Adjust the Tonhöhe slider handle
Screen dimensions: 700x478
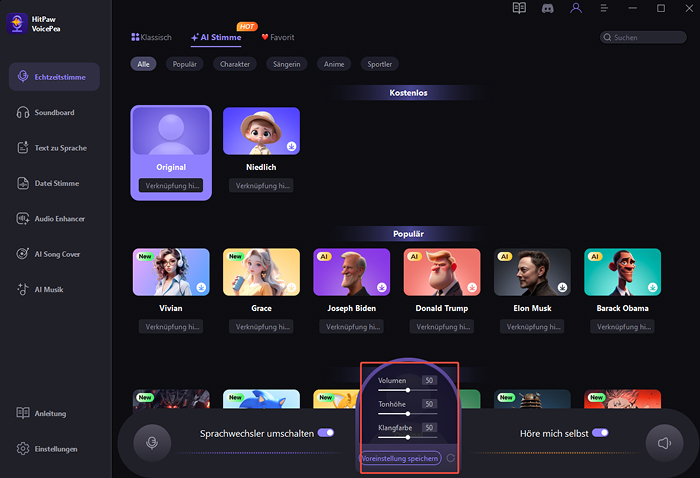[x=408, y=413]
